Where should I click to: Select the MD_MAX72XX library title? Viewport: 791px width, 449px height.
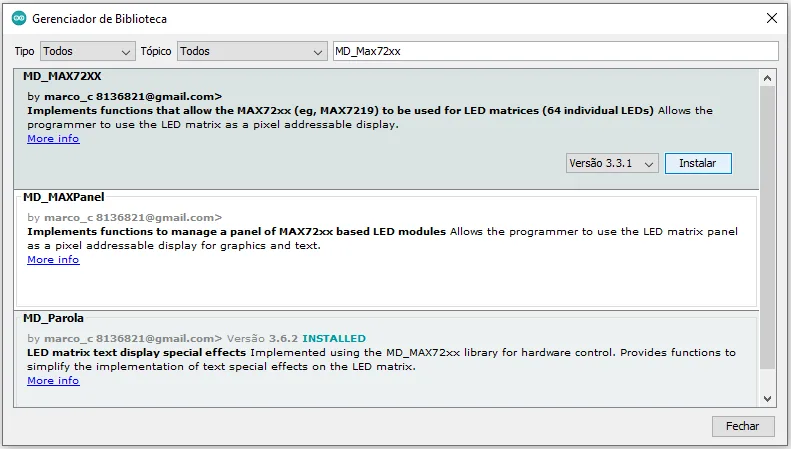tap(62, 76)
